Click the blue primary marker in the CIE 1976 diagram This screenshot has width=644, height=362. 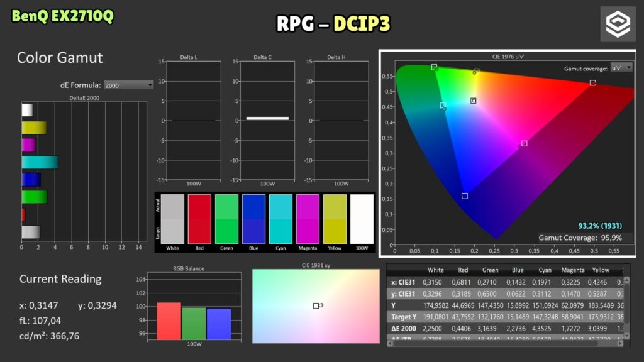(465, 196)
